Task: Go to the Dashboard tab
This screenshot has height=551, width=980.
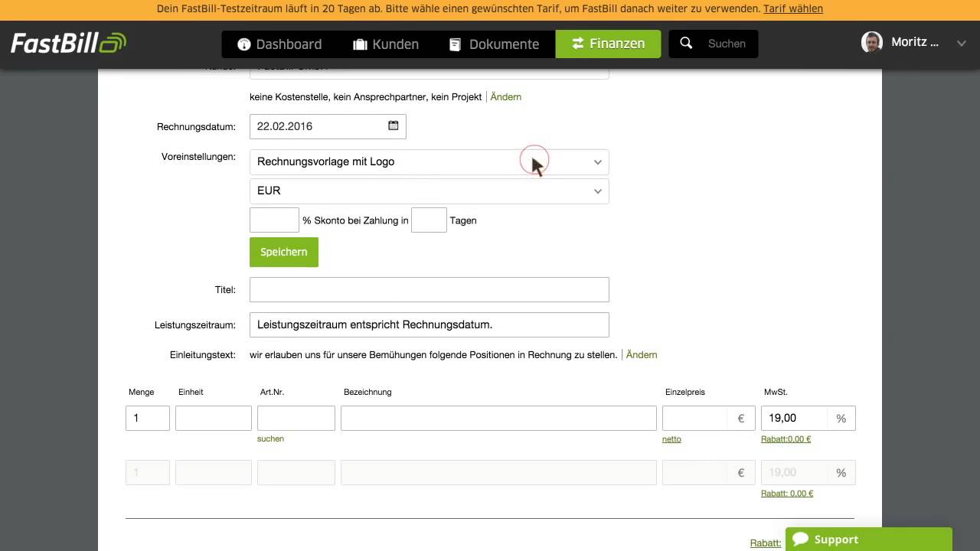Action: 279,44
